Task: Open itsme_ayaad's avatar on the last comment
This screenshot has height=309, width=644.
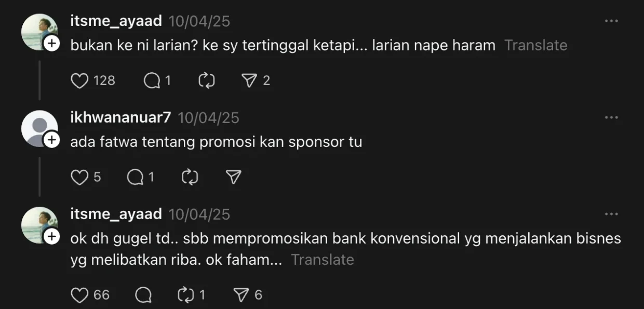Action: (x=39, y=225)
